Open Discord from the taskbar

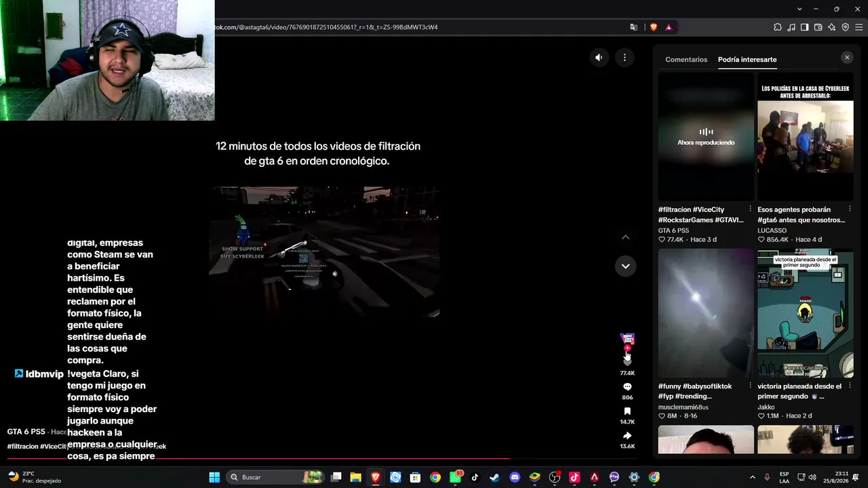[x=515, y=477]
